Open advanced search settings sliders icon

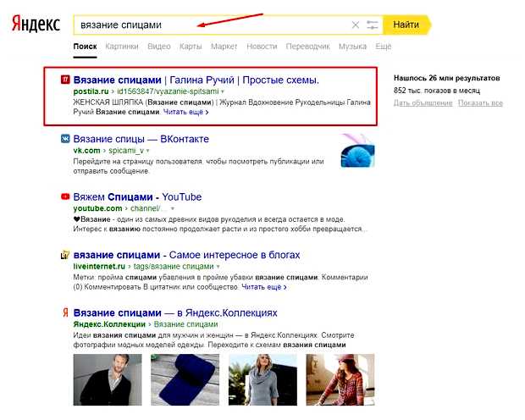[372, 25]
